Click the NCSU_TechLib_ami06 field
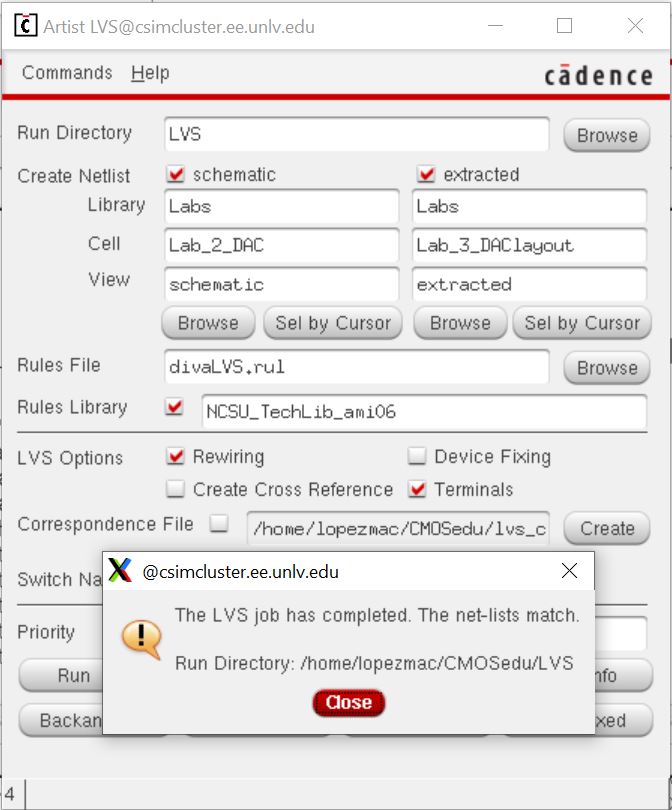The height and width of the screenshot is (810, 672). (424, 412)
